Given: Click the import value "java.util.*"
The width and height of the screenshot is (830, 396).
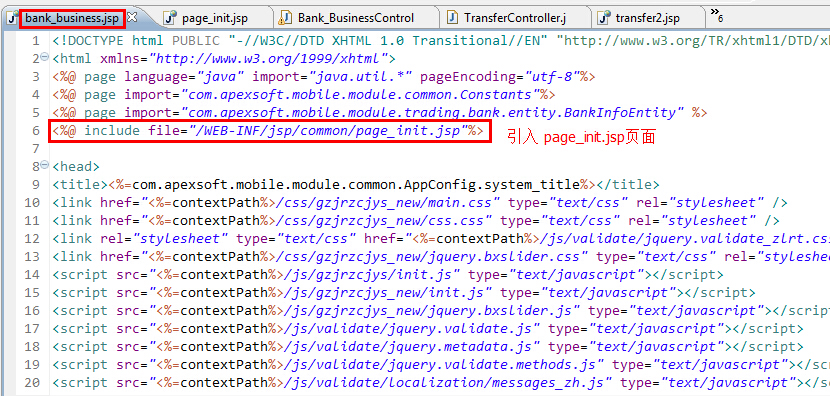Looking at the screenshot, I should coord(361,77).
